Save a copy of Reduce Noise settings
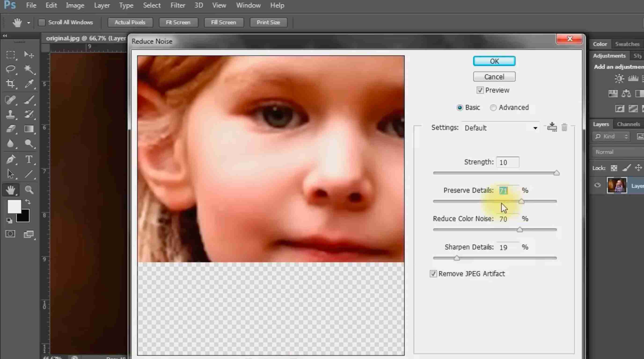 (x=552, y=127)
